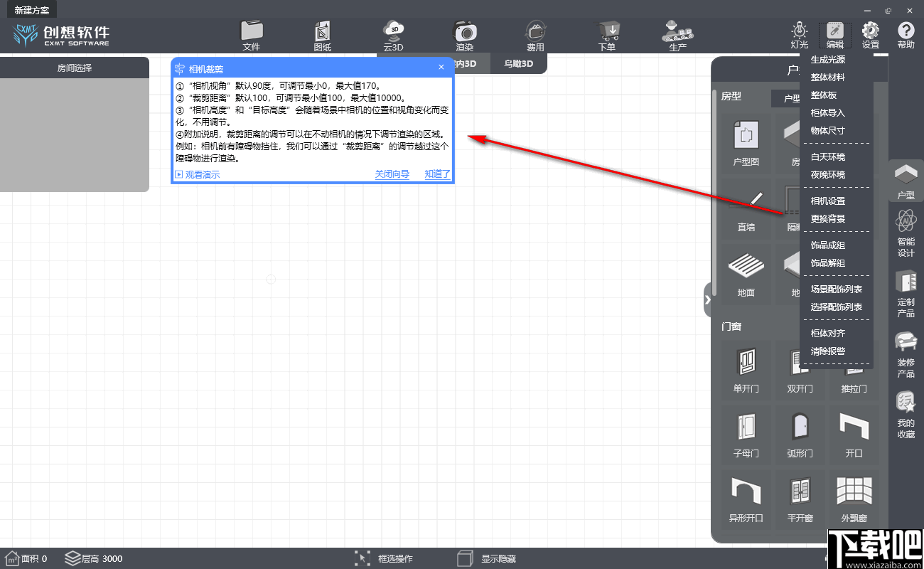Open 场景配饰列表 menu entry
This screenshot has width=924, height=569.
tap(837, 289)
